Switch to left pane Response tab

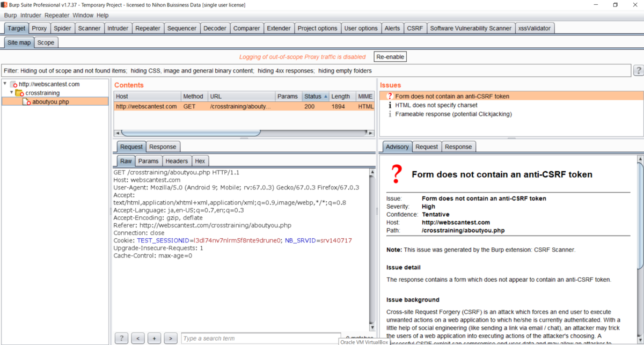coord(163,146)
